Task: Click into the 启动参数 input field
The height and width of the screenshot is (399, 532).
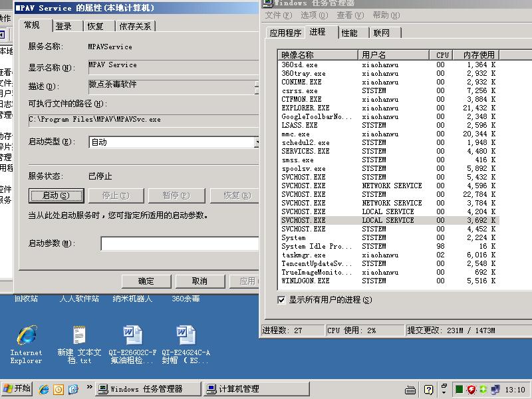Action: 180,243
